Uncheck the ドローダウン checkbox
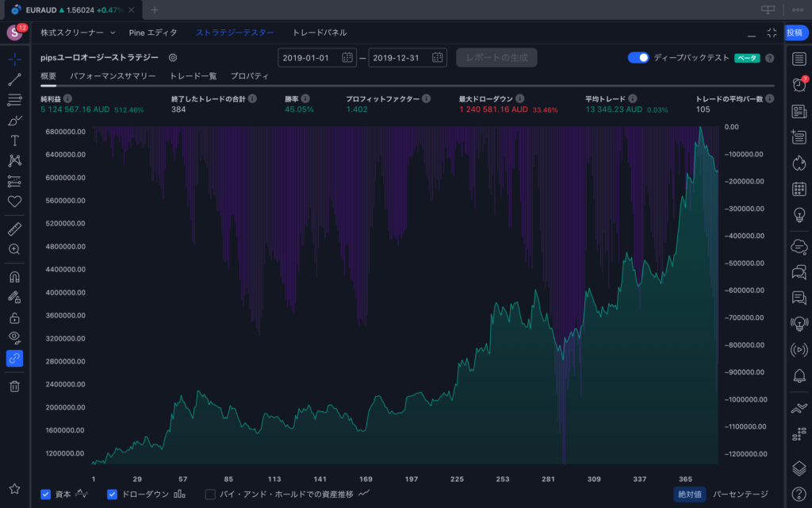The width and height of the screenshot is (812, 508). click(112, 494)
